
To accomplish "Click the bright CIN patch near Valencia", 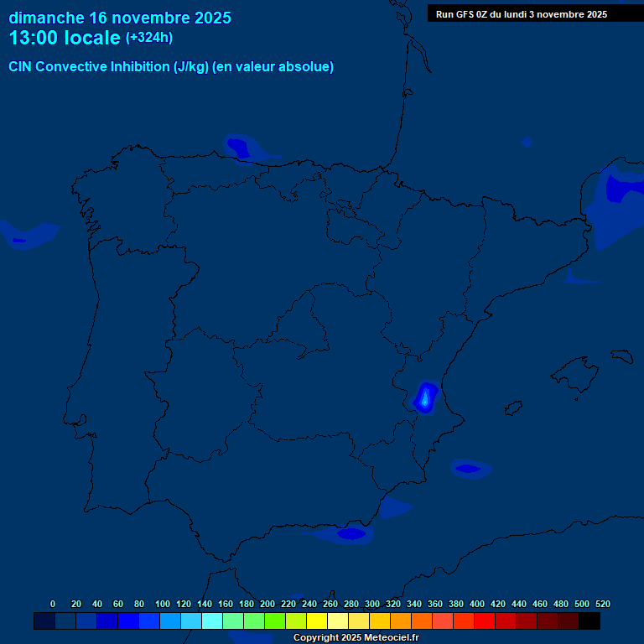I will click(426, 397).
